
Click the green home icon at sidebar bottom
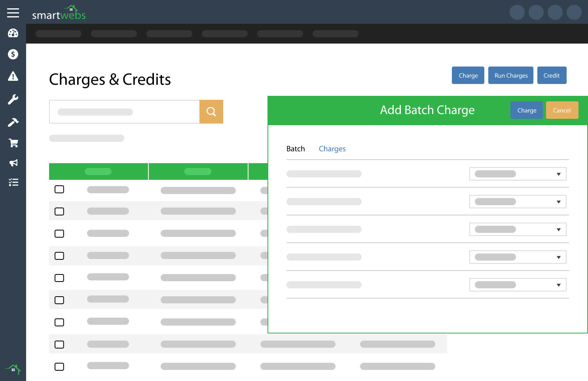click(13, 369)
